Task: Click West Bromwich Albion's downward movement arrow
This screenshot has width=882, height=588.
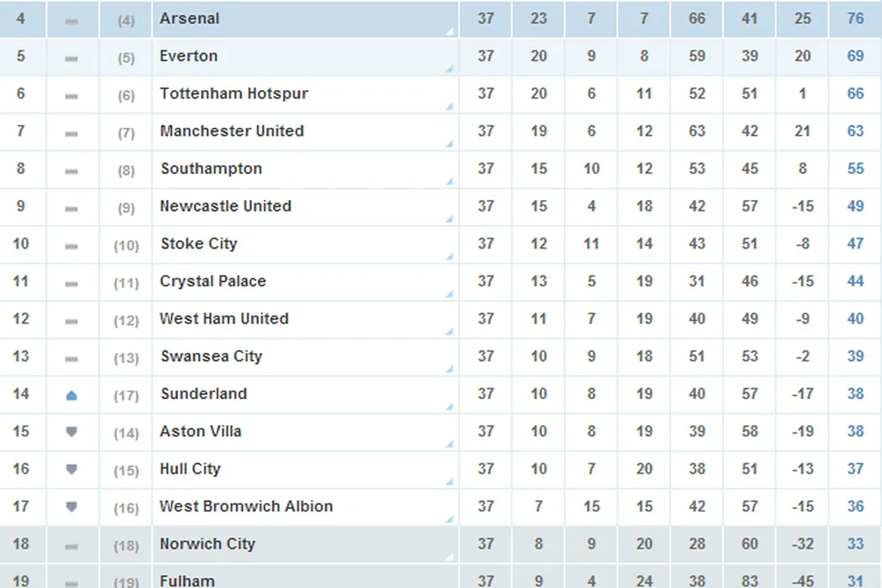Action: [x=71, y=507]
